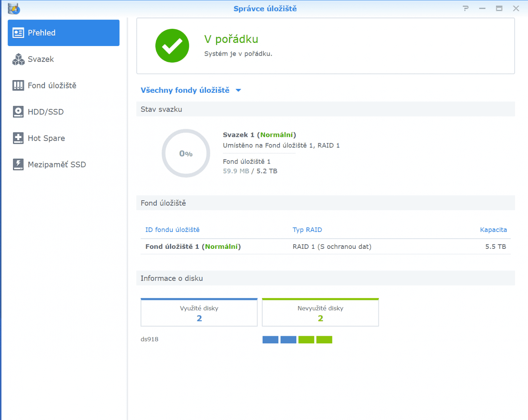The image size is (528, 420).
Task: Click the Fond úložiště sidebar icon
Action: (x=18, y=86)
